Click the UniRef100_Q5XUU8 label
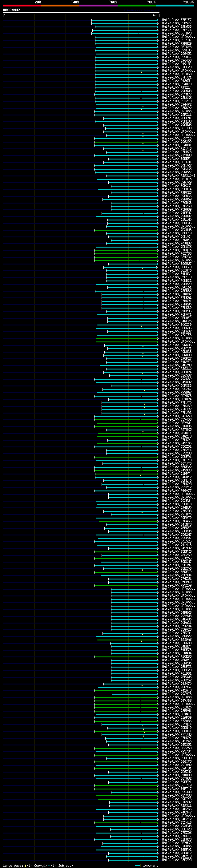The height and width of the screenshot is (868, 197). [x=177, y=230]
